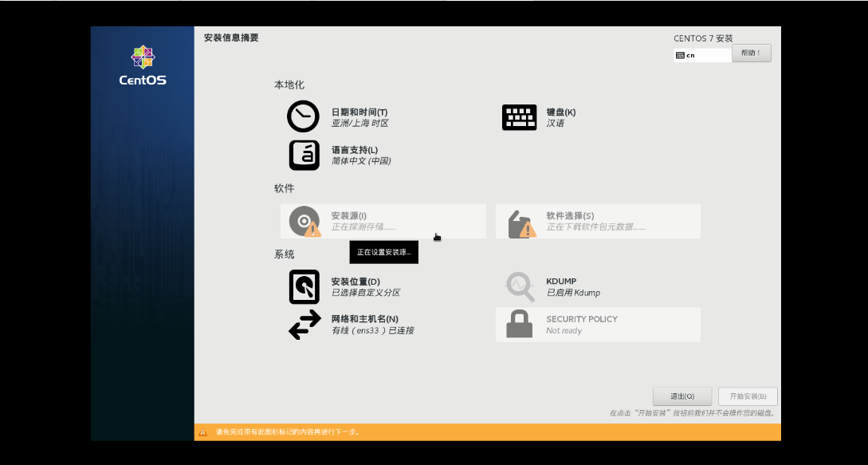Click the 开始安装(B) begin installation button

tap(748, 396)
